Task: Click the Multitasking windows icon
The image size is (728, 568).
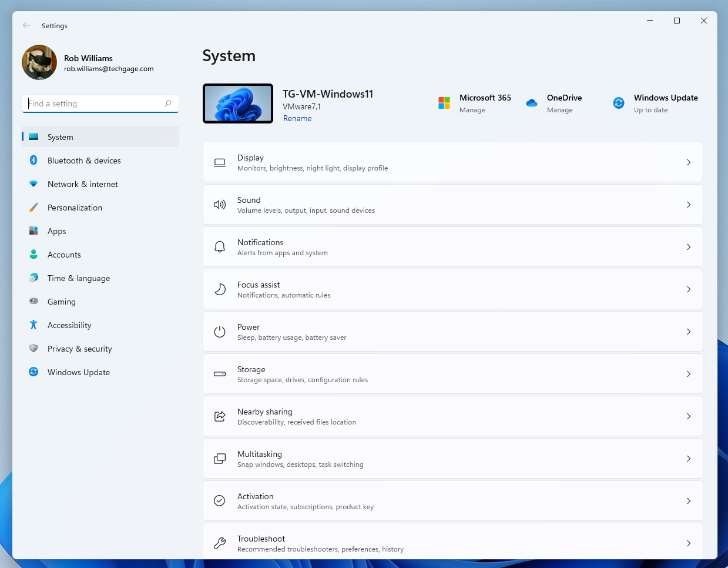Action: pyautogui.click(x=220, y=459)
